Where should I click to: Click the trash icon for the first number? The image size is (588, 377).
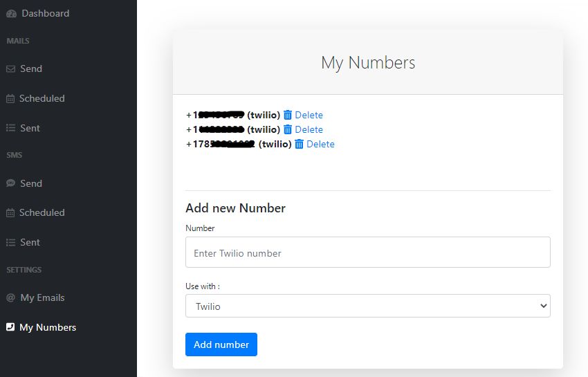[288, 115]
